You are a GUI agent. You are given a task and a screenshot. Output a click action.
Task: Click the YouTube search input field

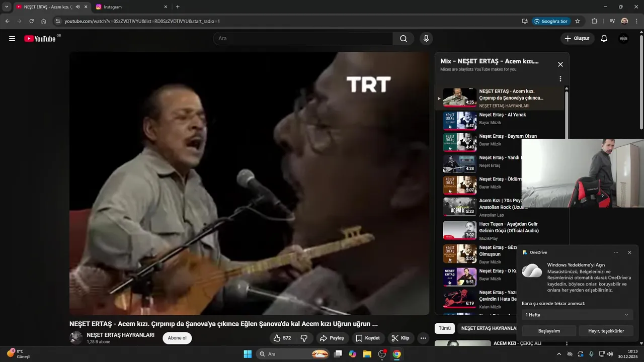pos(303,39)
